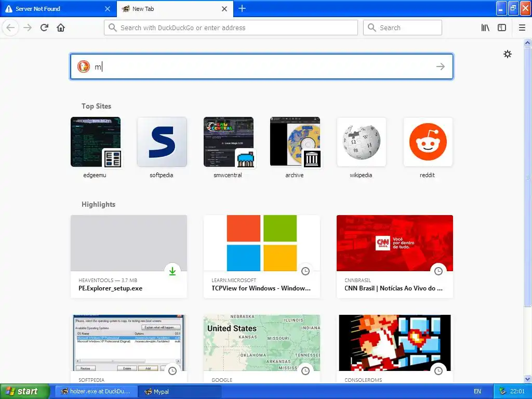Click the history clock icon on SOFTPEDIA card
Screen dimensions: 532x399
172,371
